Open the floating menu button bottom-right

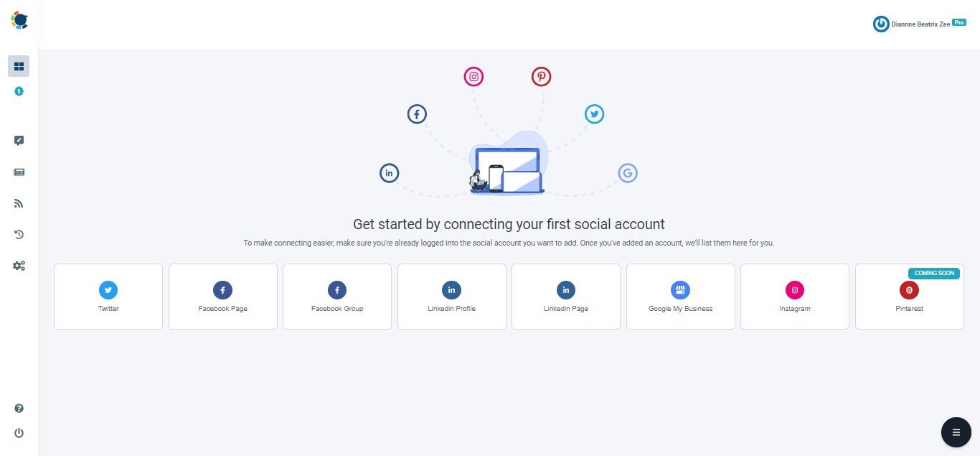point(956,432)
